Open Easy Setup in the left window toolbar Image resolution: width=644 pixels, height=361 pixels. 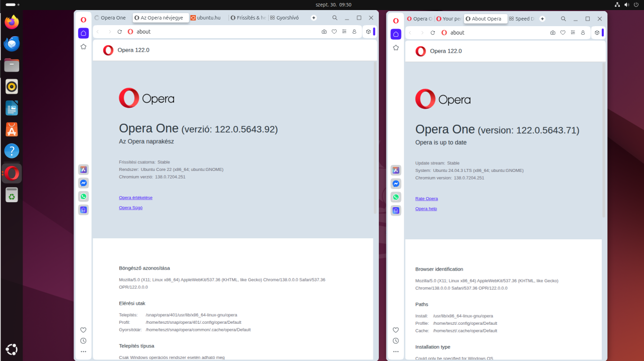pyautogui.click(x=344, y=32)
